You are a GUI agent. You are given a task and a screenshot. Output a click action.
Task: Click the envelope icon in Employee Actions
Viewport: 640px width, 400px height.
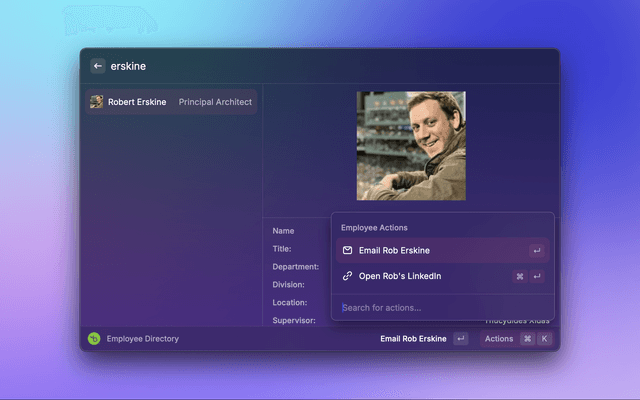click(347, 250)
